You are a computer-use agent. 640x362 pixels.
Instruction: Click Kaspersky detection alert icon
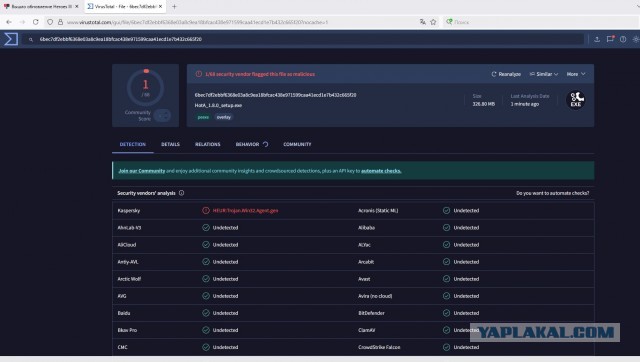[206, 211]
